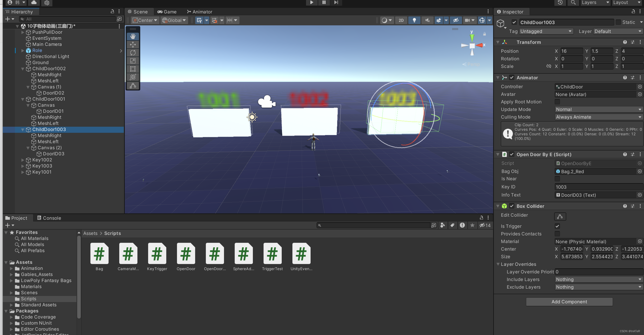Image resolution: width=644 pixels, height=335 pixels.
Task: Toggle the Static checkbox
Action: pos(618,22)
